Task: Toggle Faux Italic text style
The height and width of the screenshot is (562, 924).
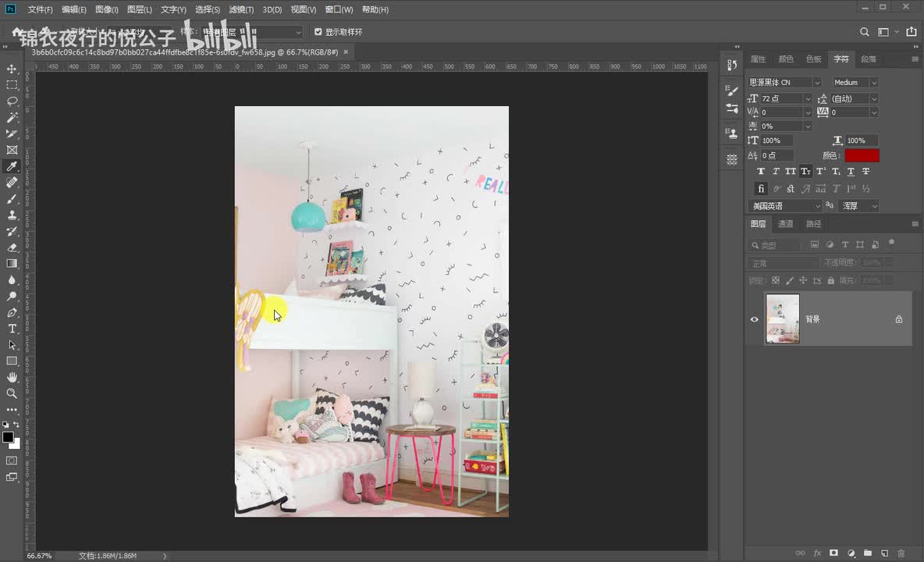Action: click(776, 172)
